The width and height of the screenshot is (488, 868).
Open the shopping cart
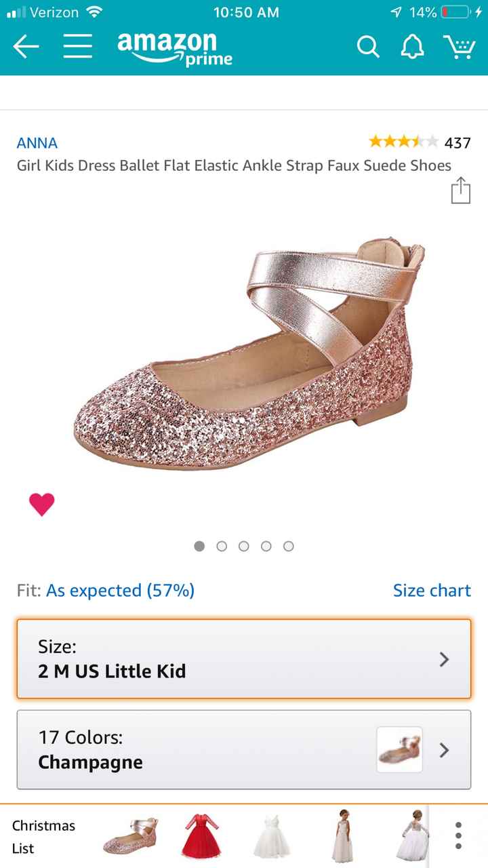[x=460, y=47]
